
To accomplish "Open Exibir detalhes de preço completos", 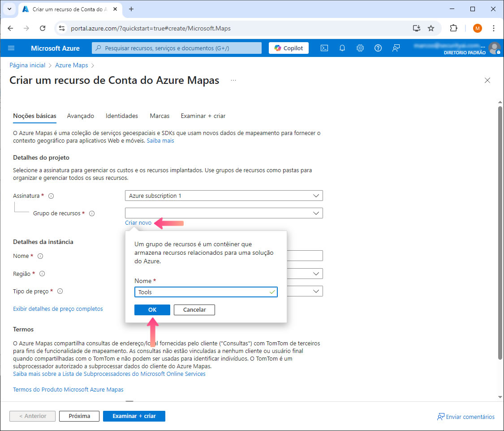I will pos(58,309).
